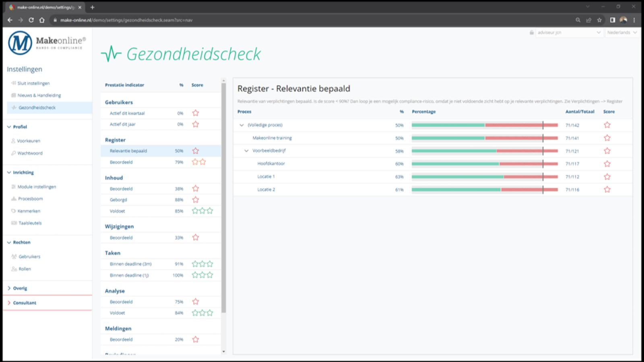This screenshot has width=644, height=362.
Task: Open the Nederlands language dropdown
Action: 622,33
